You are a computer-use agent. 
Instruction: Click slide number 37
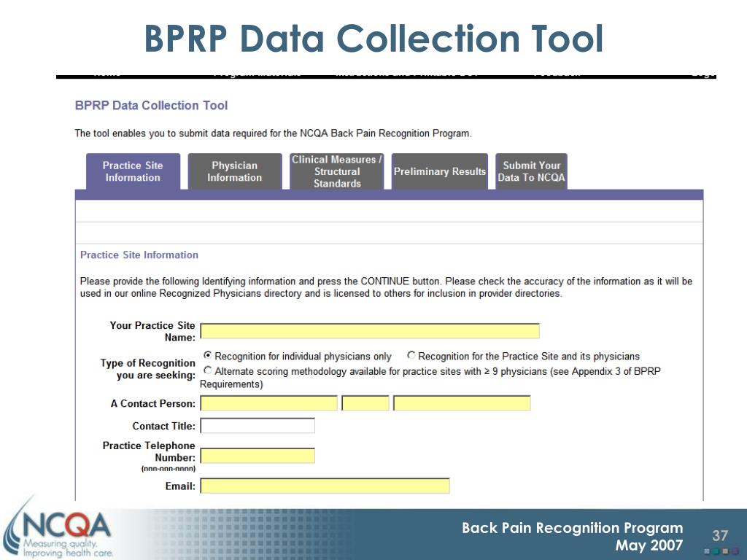720,536
